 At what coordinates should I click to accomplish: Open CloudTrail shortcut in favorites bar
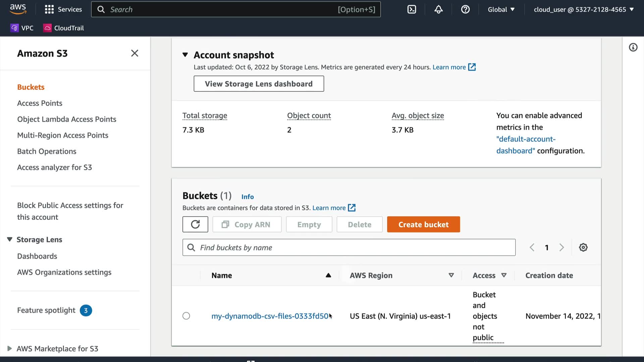(64, 28)
